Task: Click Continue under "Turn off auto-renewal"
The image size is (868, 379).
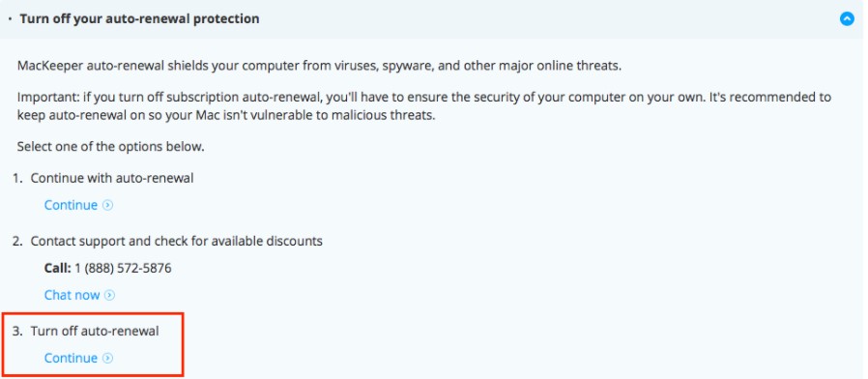Action: [71, 358]
